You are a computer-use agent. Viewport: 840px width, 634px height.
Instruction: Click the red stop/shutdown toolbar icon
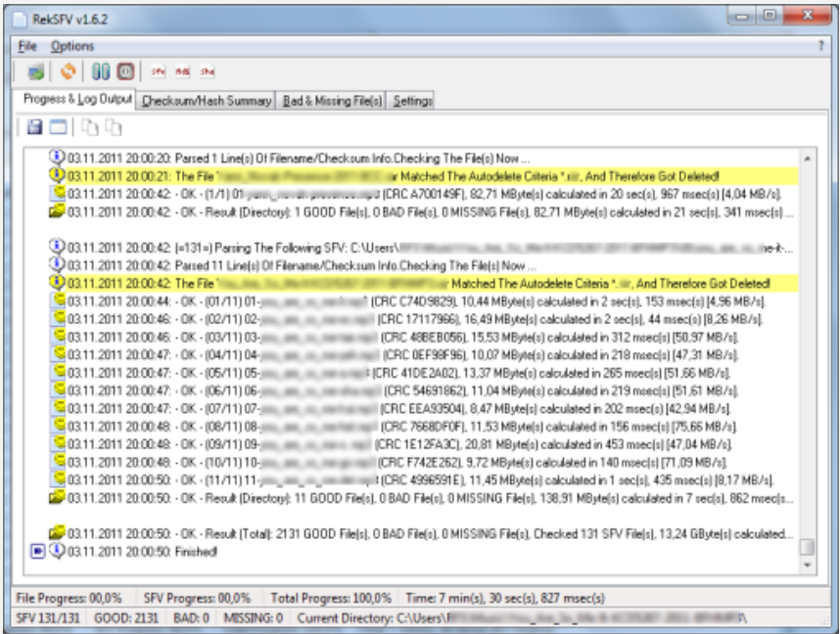(125, 71)
